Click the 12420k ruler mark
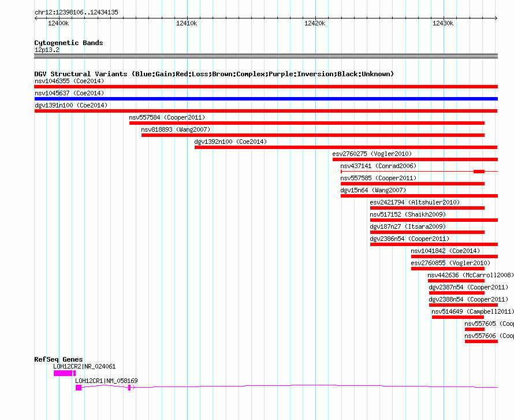The width and height of the screenshot is (514, 420). point(315,23)
